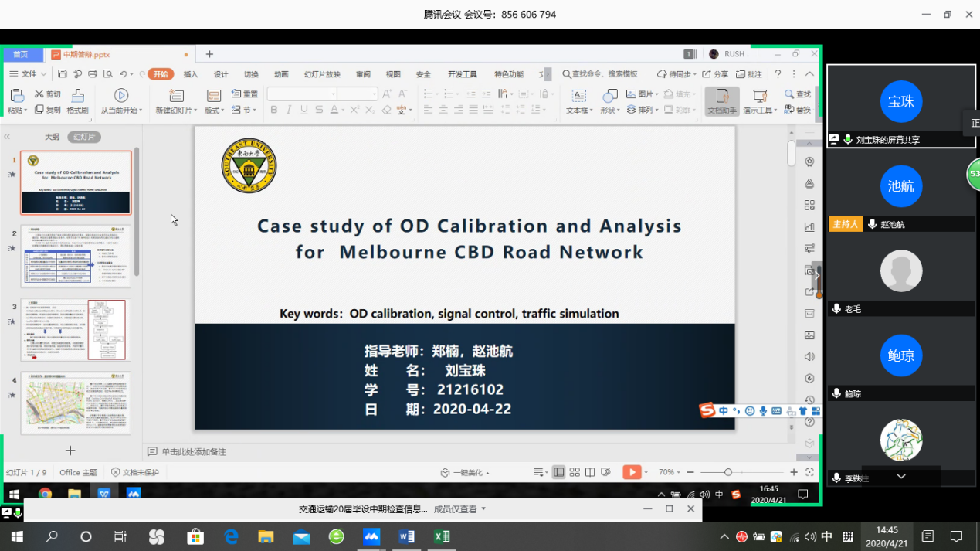This screenshot has height=551, width=980.
Task: Toggle bold text formatting
Action: [273, 111]
